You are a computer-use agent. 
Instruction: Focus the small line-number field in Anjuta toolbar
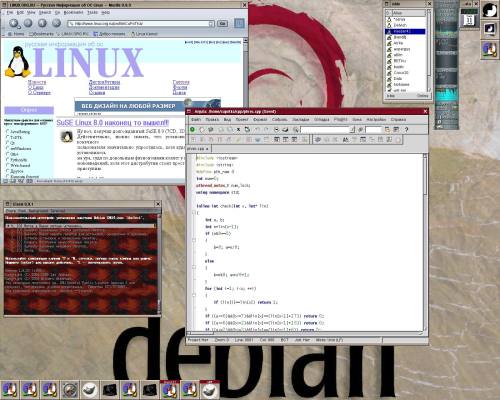pos(373,129)
